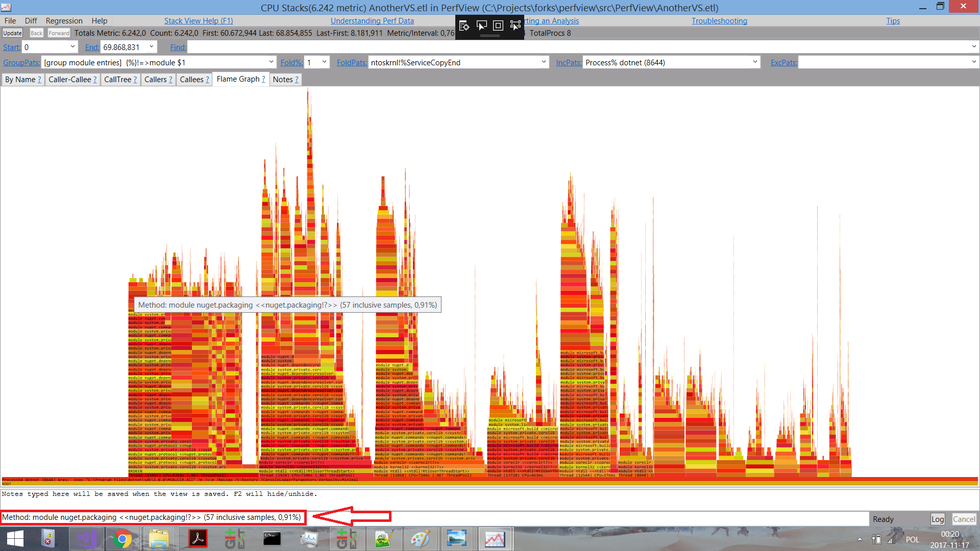Image resolution: width=980 pixels, height=551 pixels.
Task: Open Adobe Acrobat Reader from the taskbar
Action: click(x=198, y=538)
